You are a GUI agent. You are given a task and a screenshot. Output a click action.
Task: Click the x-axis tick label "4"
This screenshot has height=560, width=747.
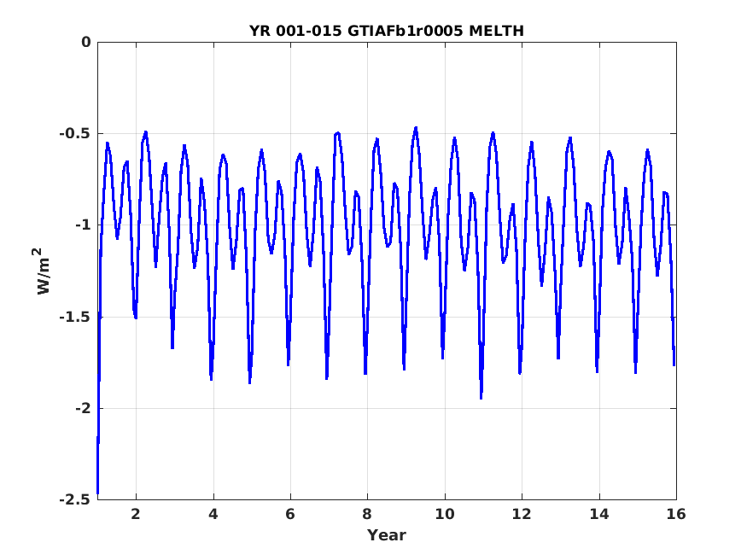pyautogui.click(x=213, y=514)
